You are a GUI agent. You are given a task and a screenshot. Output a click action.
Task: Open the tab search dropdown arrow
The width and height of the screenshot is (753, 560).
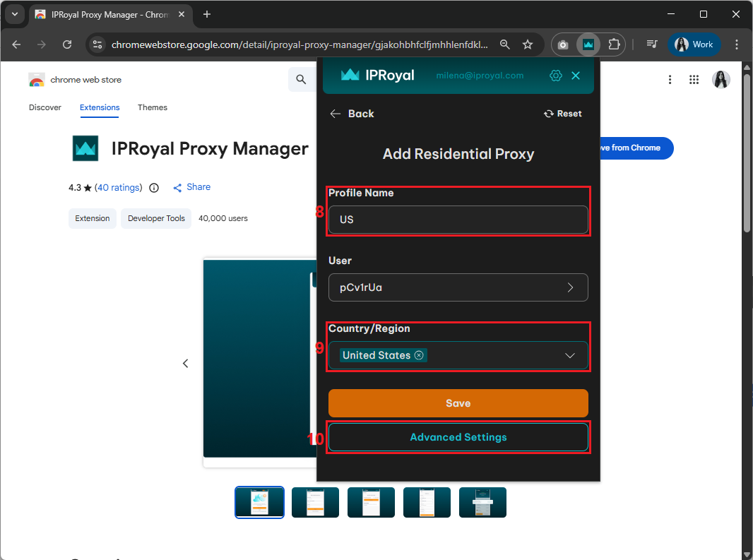coord(14,14)
